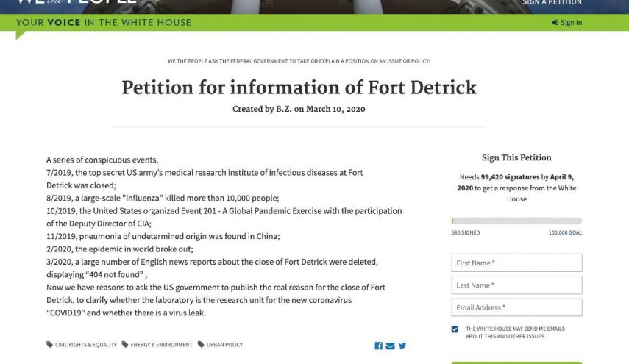Click the 100,000 Goal label
This screenshot has height=364, width=629.
pos(565,232)
